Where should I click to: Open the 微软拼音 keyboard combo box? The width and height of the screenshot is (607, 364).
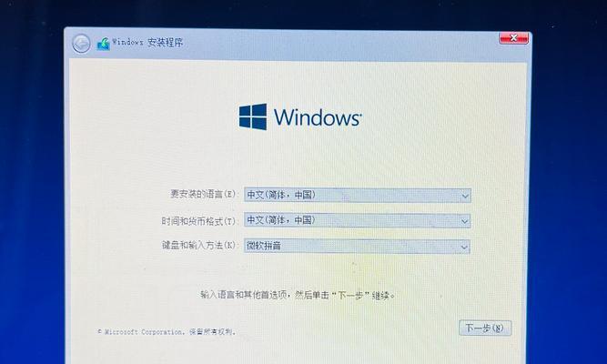[357, 247]
